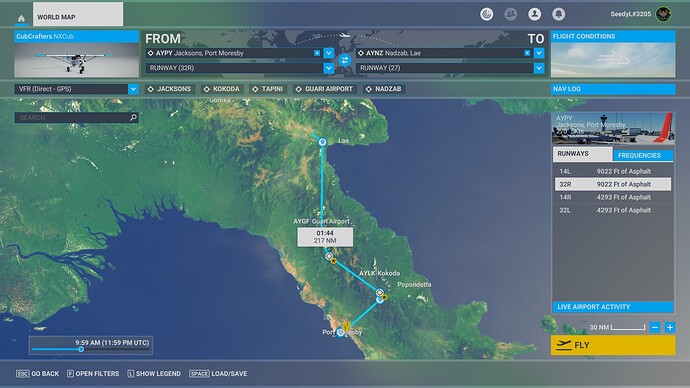Zoom out the map with minus button
Viewport: 690px width, 388px height.
pos(655,327)
